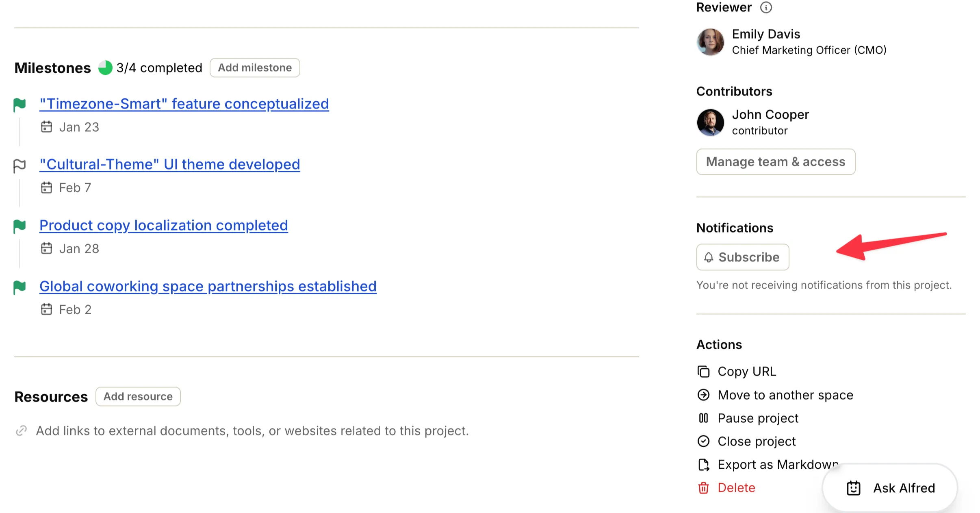This screenshot has width=980, height=513.
Task: Click the Ask Alfred robot icon
Action: click(854, 488)
